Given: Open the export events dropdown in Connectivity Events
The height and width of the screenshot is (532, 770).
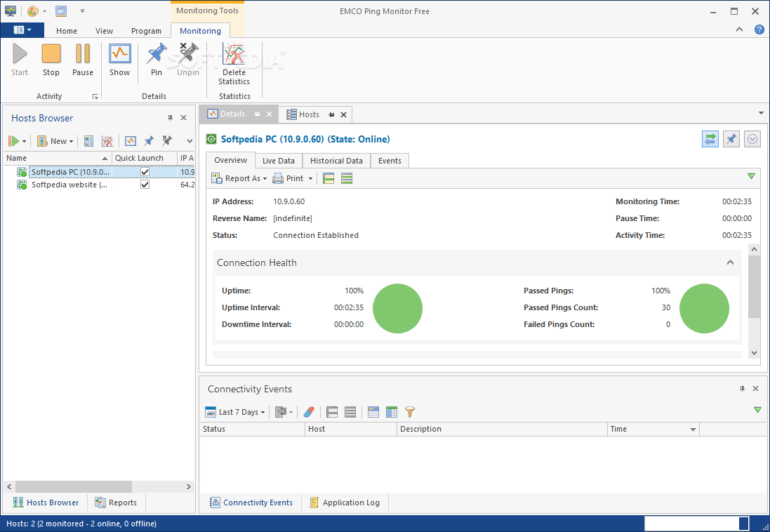Looking at the screenshot, I should [284, 412].
